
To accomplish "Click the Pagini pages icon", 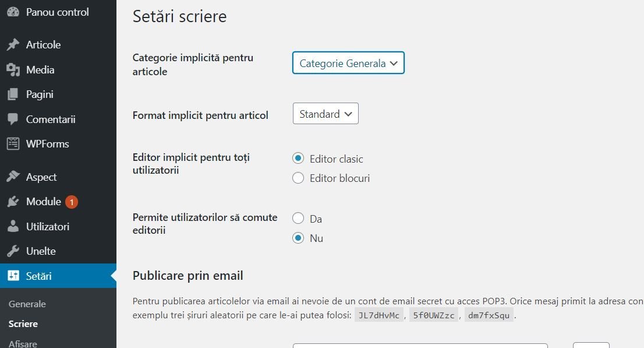I will pos(13,94).
